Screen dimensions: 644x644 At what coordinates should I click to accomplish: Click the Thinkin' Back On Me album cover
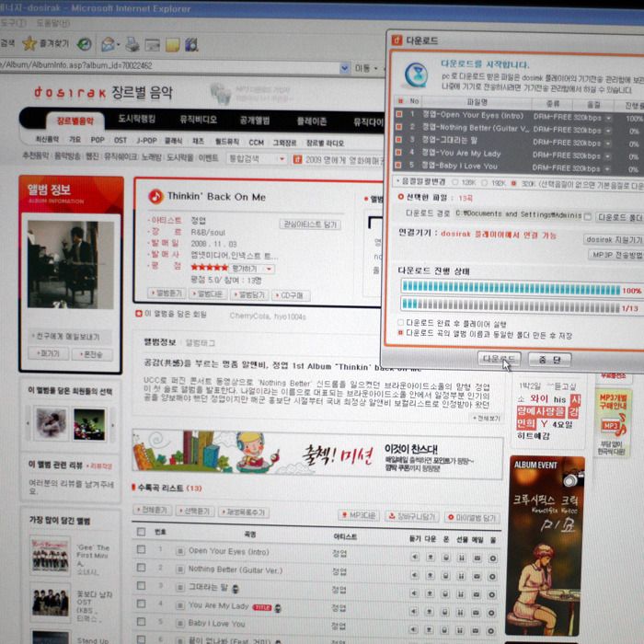click(x=71, y=265)
